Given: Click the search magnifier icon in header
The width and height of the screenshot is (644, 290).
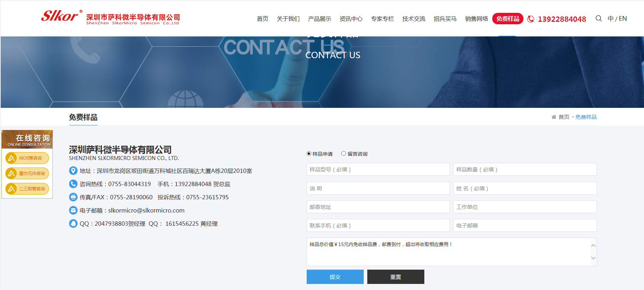Looking at the screenshot, I should (x=598, y=19).
